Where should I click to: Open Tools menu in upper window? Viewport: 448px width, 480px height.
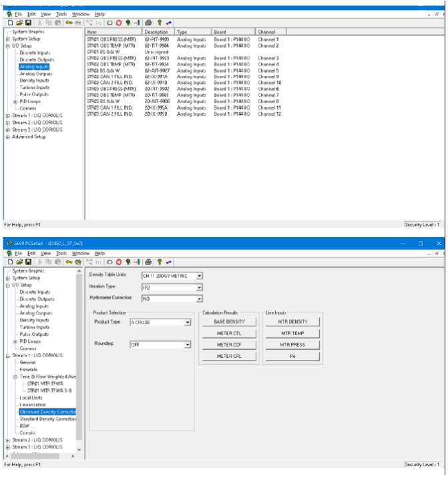pos(61,14)
